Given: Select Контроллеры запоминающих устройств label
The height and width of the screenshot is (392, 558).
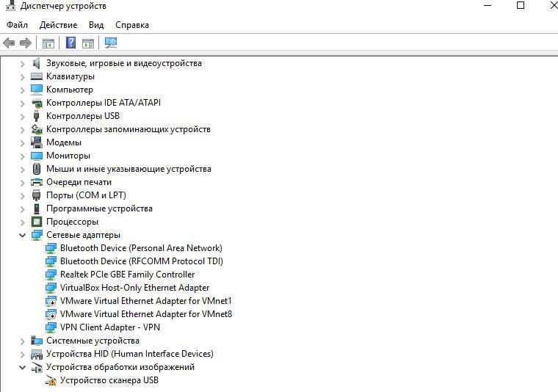Looking at the screenshot, I should (x=128, y=129).
